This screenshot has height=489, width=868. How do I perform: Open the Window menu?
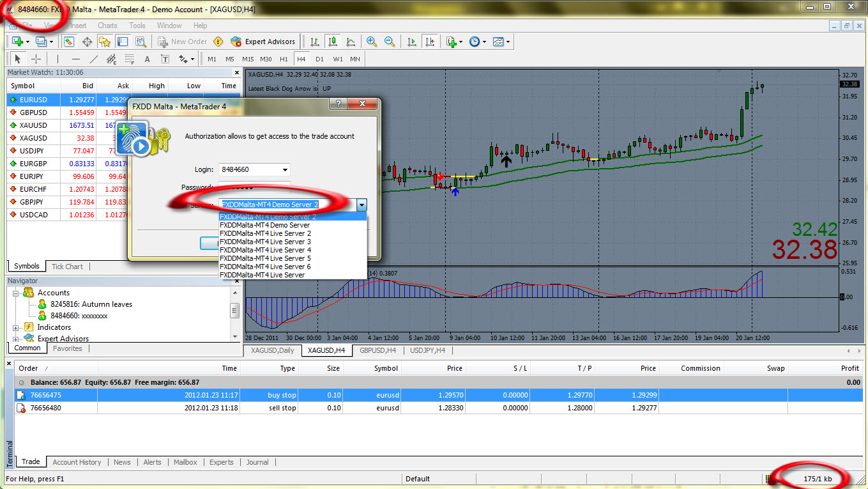pyautogui.click(x=169, y=26)
